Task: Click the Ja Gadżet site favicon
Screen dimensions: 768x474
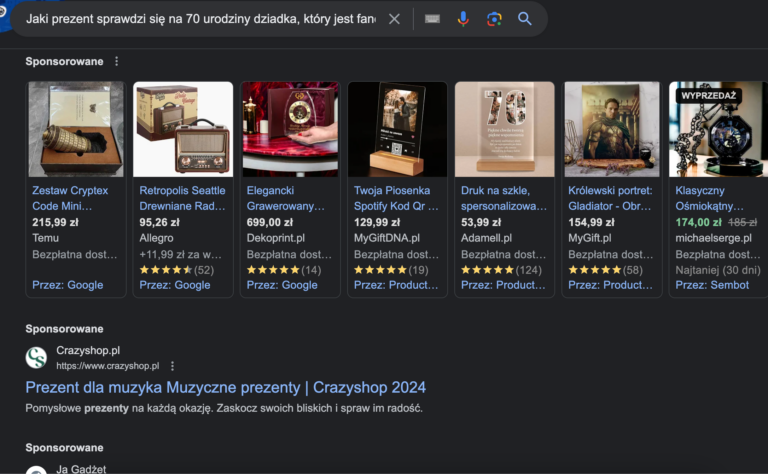Action: tap(36, 470)
